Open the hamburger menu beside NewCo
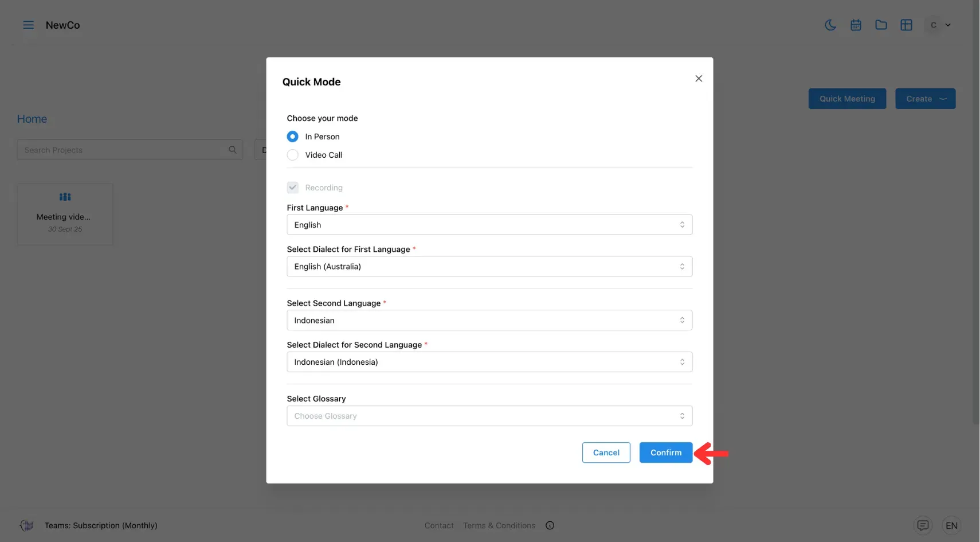 (x=28, y=25)
